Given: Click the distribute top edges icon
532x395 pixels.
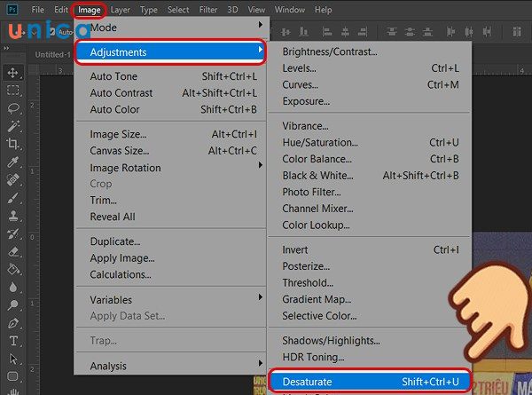Looking at the screenshot, I should (392, 32).
